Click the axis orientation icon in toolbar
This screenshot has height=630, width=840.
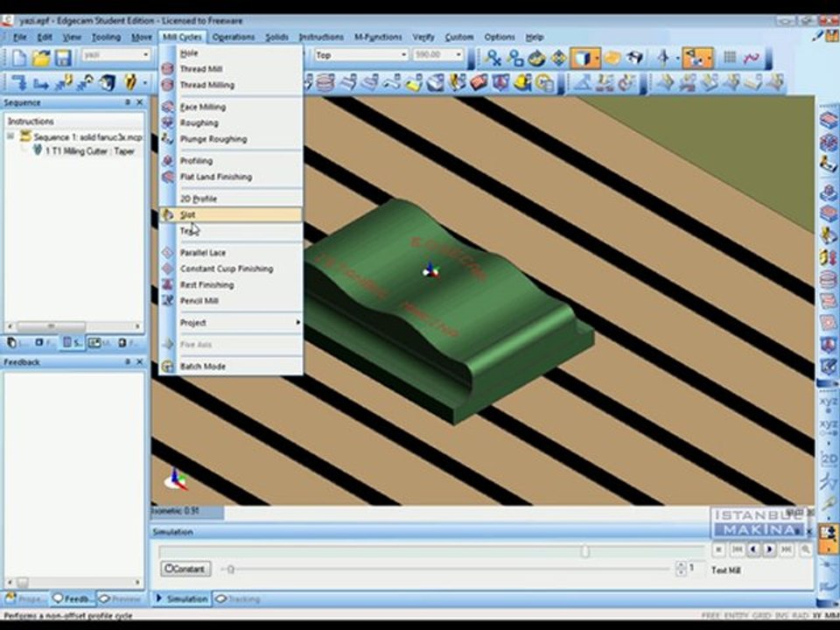[x=663, y=58]
